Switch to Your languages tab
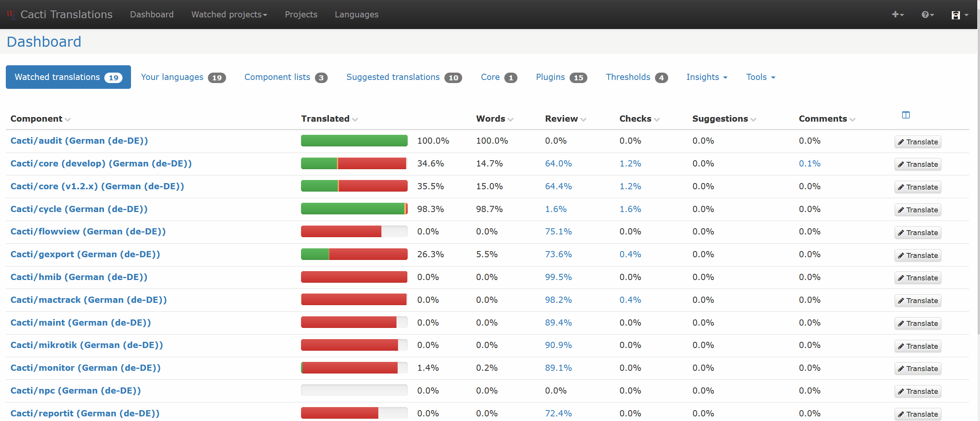This screenshot has width=980, height=421. coord(183,77)
